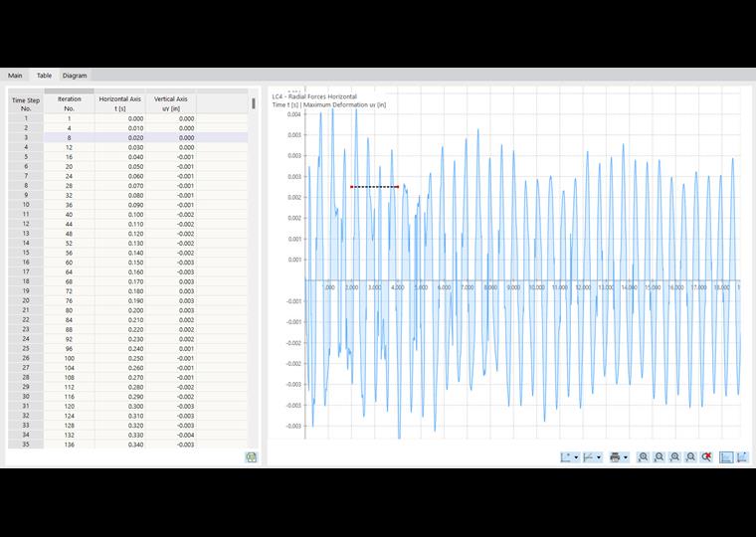Click LC4 - Radial Forces Horizontal diagram title
Image resolution: width=756 pixels, height=537 pixels.
coord(314,96)
